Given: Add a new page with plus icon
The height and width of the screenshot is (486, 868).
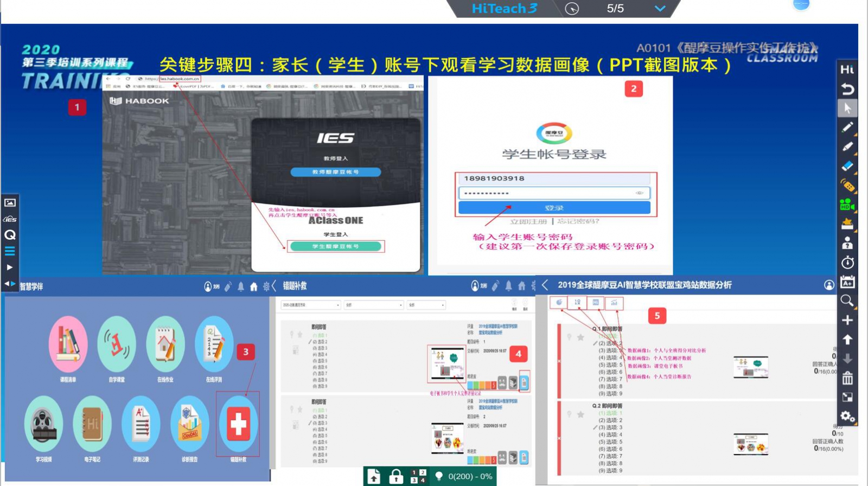Looking at the screenshot, I should (x=847, y=320).
